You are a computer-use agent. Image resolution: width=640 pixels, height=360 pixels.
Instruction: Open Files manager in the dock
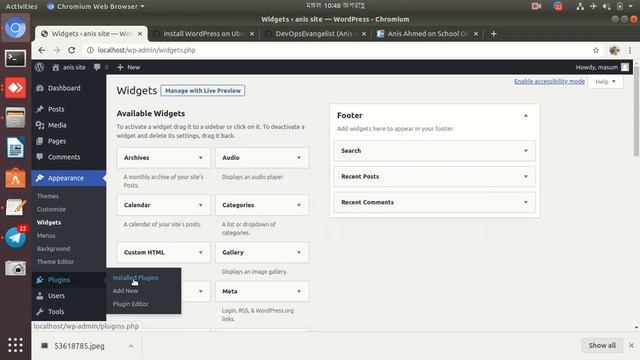(x=16, y=118)
